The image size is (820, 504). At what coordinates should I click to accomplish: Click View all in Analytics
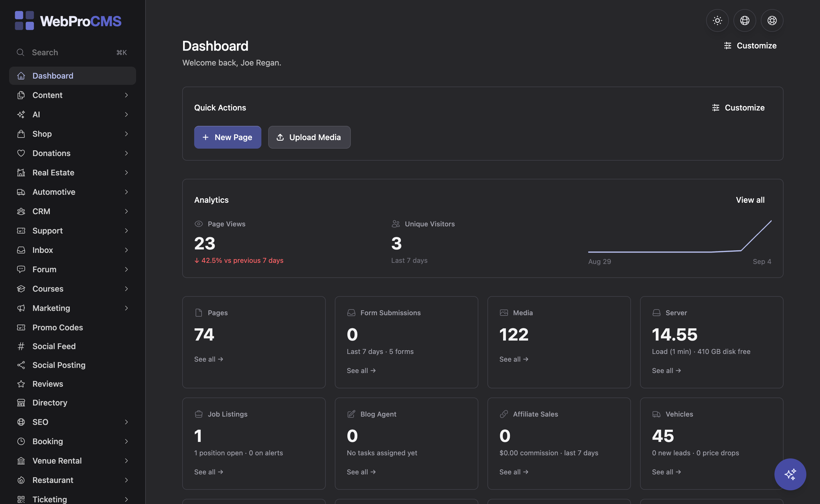750,200
